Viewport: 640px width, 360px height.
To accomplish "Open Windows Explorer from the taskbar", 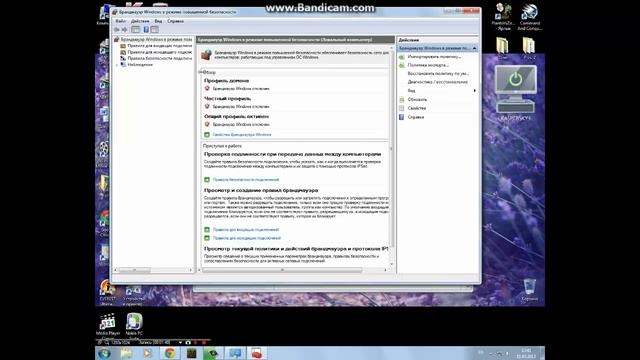I will coord(127,353).
